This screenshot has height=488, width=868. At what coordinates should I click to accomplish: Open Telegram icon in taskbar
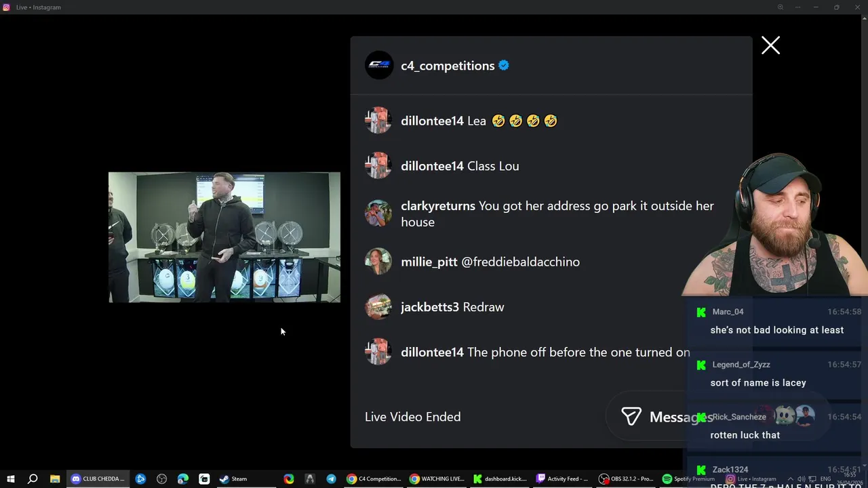331,479
